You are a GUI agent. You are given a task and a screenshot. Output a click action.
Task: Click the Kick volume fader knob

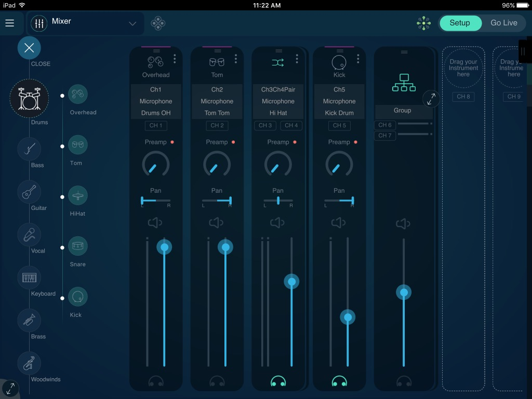tap(348, 317)
